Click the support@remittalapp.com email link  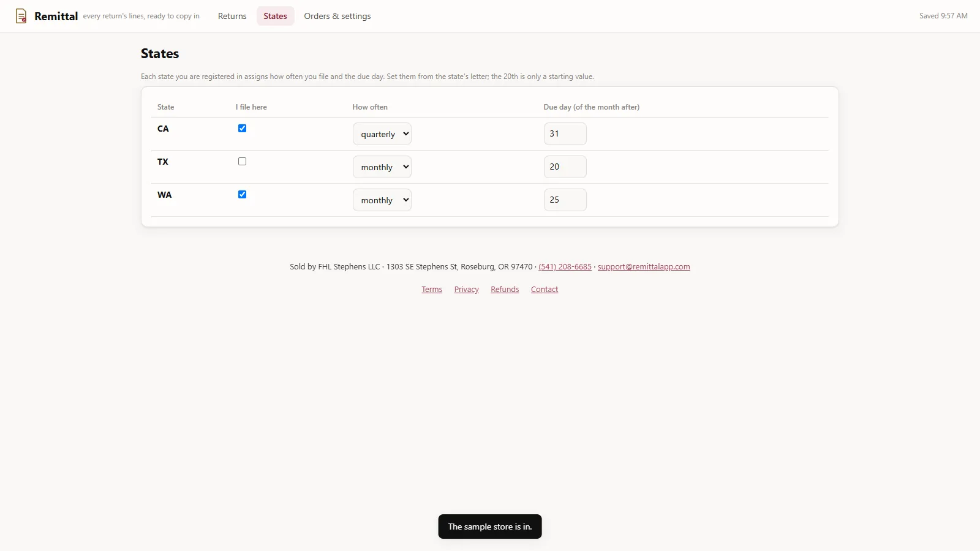644,267
